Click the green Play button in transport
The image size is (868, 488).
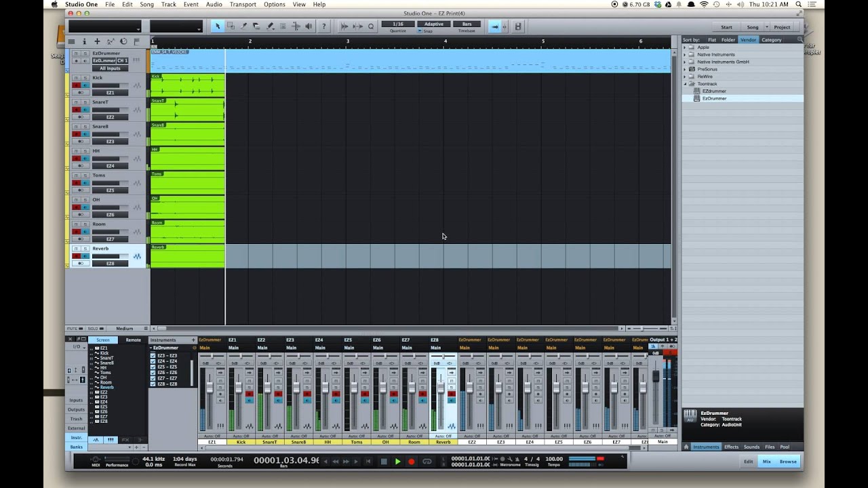pyautogui.click(x=397, y=462)
